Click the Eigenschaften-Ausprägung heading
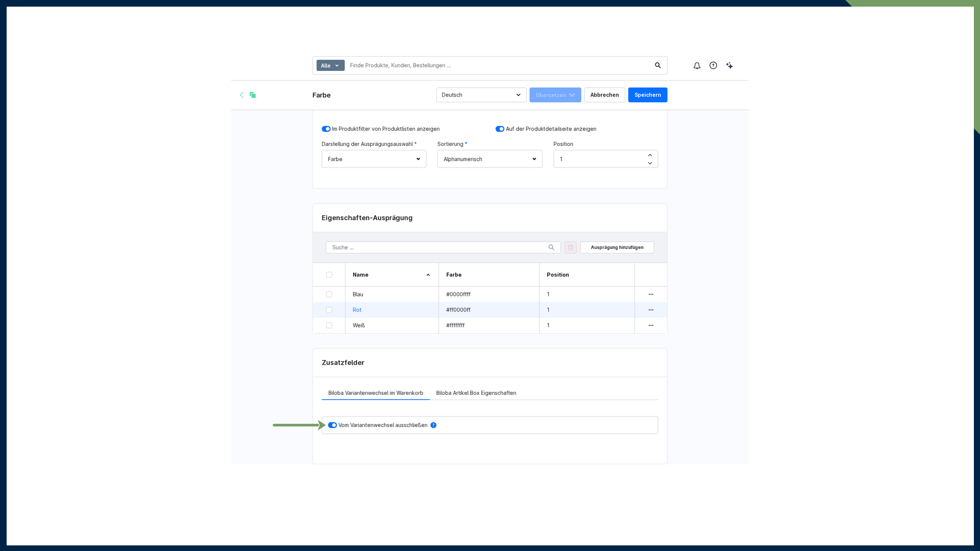Screen dimensions: 980x551 (367, 218)
